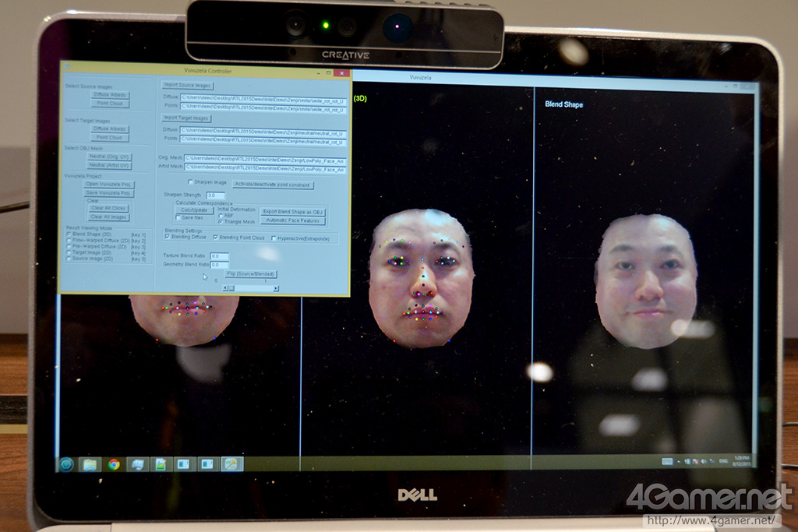This screenshot has width=798, height=532.
Task: Check the Hyperactive(Extrapolate) option
Action: pyautogui.click(x=274, y=238)
